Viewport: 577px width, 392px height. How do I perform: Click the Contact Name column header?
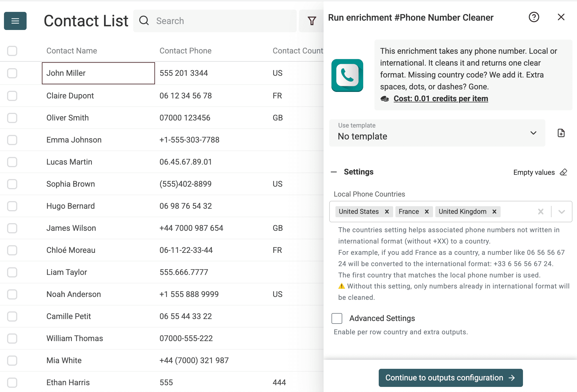(72, 51)
